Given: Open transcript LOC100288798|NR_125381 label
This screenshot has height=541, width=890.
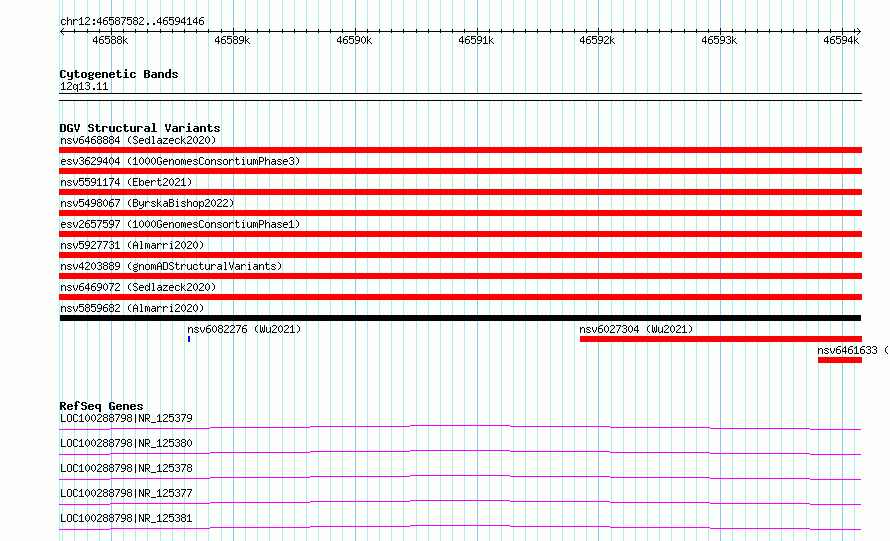Looking at the screenshot, I should 126,518.
